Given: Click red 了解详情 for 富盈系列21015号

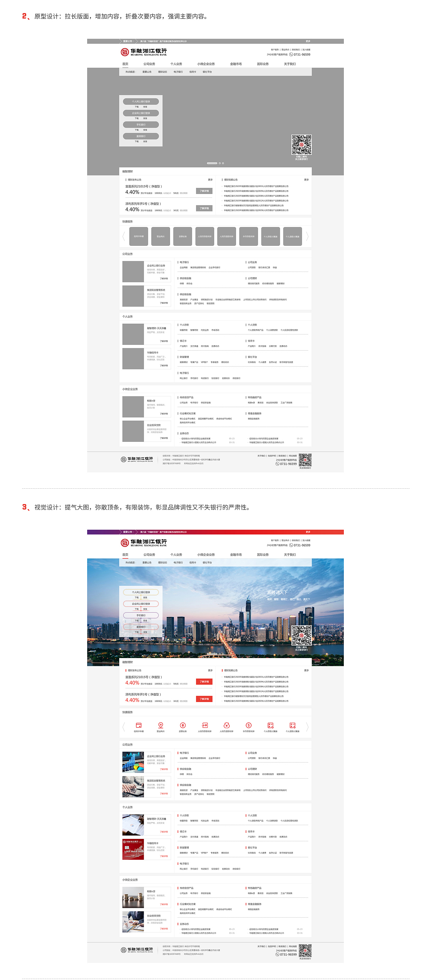Looking at the screenshot, I should click(204, 682).
